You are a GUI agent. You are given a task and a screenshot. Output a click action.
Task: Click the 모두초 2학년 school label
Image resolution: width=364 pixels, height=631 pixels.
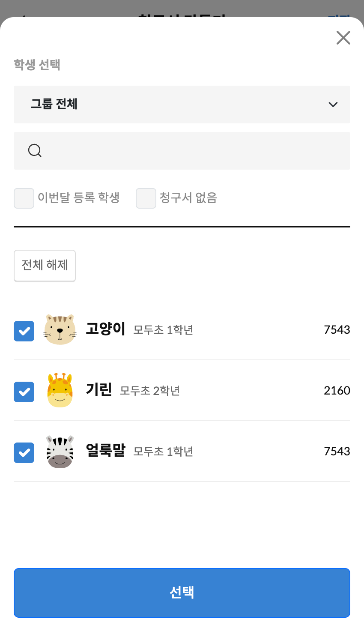click(150, 391)
